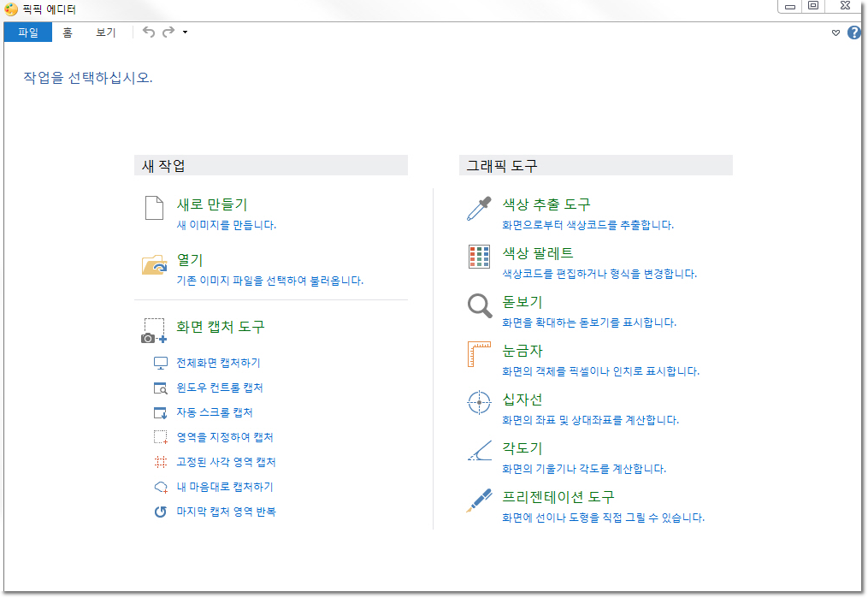Click description '화면의 객체를 픽셀이나 인치로 표시합니다.'
This screenshot has width=868, height=598.
click(x=600, y=371)
